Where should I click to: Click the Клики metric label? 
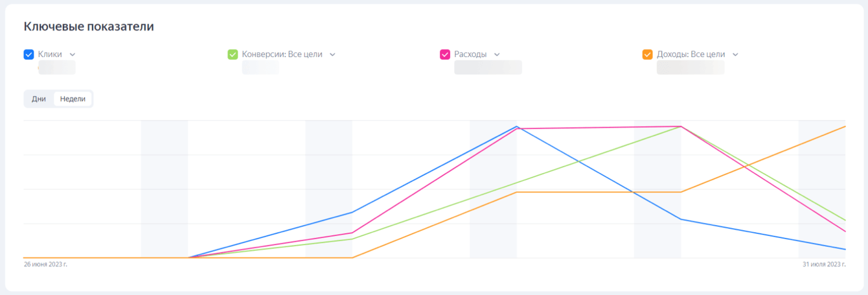[x=50, y=54]
